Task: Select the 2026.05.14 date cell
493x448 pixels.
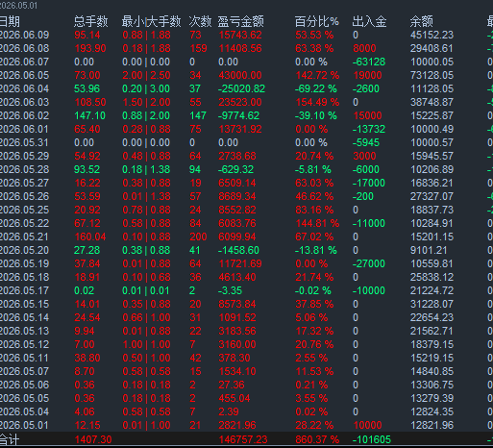Action: (24, 317)
